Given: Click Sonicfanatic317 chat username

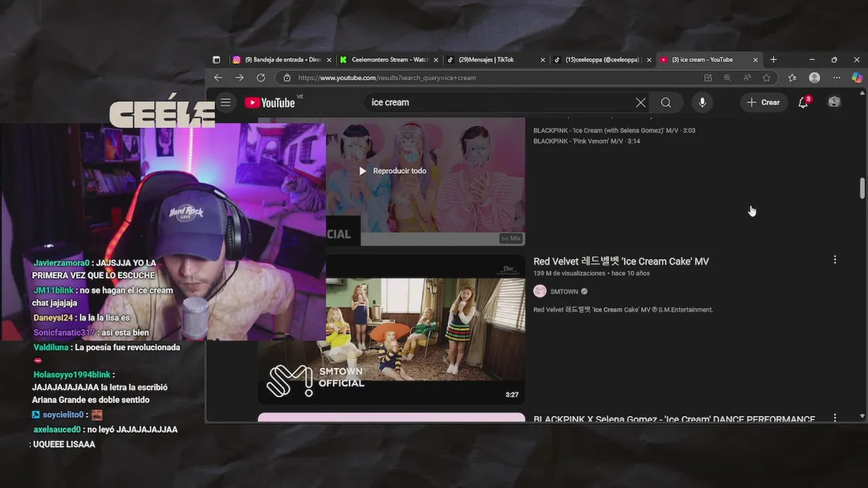Looking at the screenshot, I should [64, 333].
